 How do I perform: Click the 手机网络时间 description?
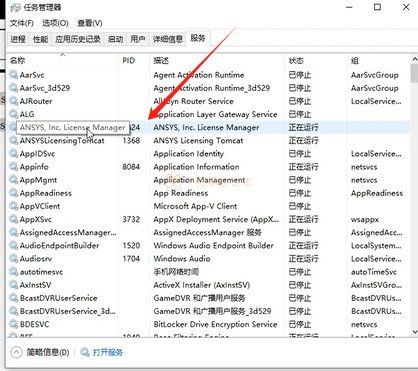coord(176,272)
